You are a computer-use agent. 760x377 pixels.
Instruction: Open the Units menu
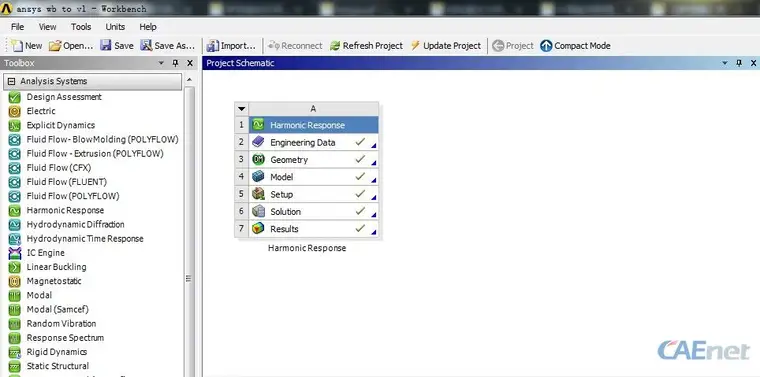[x=115, y=27]
